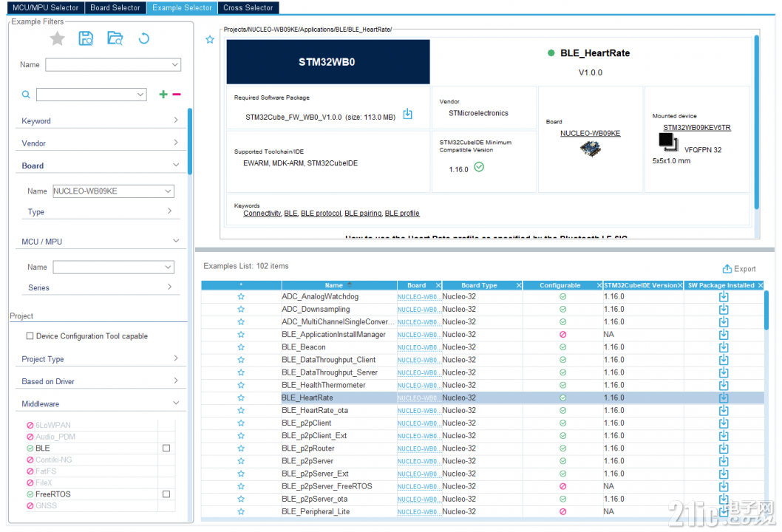This screenshot has height=532, width=782.
Task: Save the search filter with the disk icon
Action: click(86, 38)
